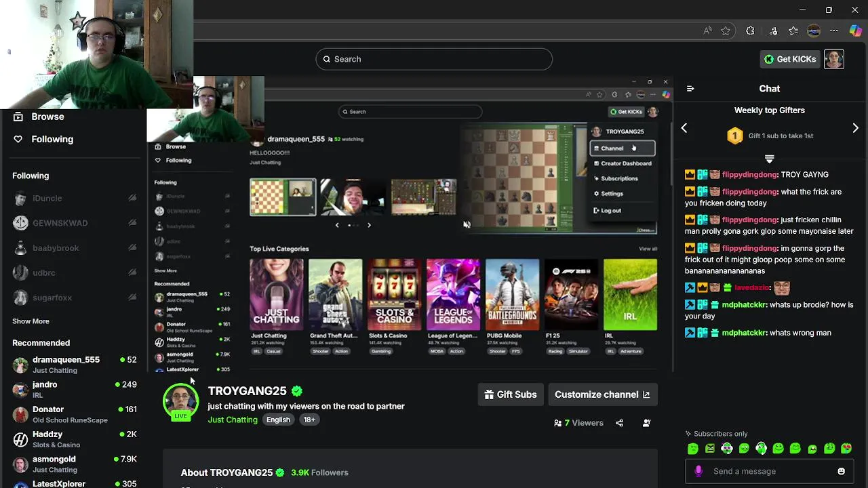The width and height of the screenshot is (868, 488).
Task: Click Get KICKs button
Action: (790, 59)
